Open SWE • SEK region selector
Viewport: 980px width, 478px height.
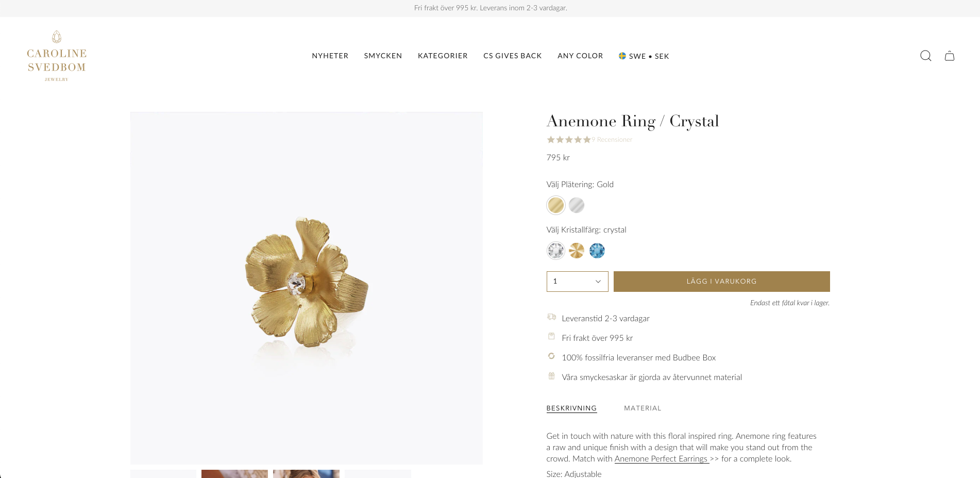(x=644, y=56)
